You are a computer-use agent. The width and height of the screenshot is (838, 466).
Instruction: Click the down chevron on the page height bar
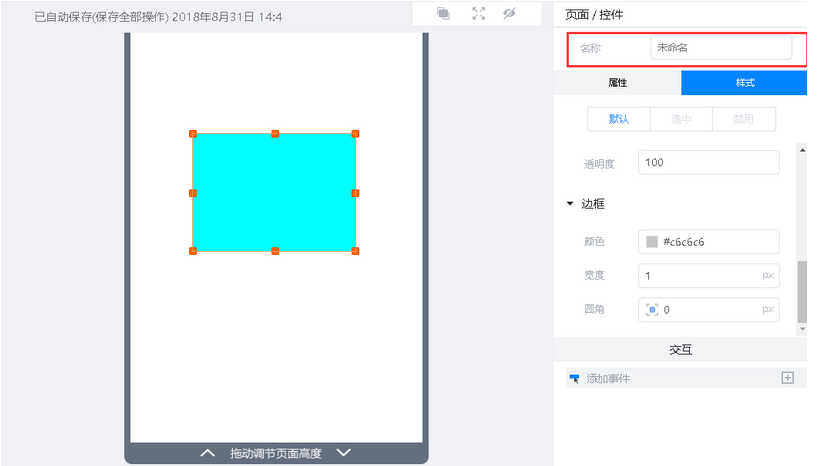(x=344, y=453)
